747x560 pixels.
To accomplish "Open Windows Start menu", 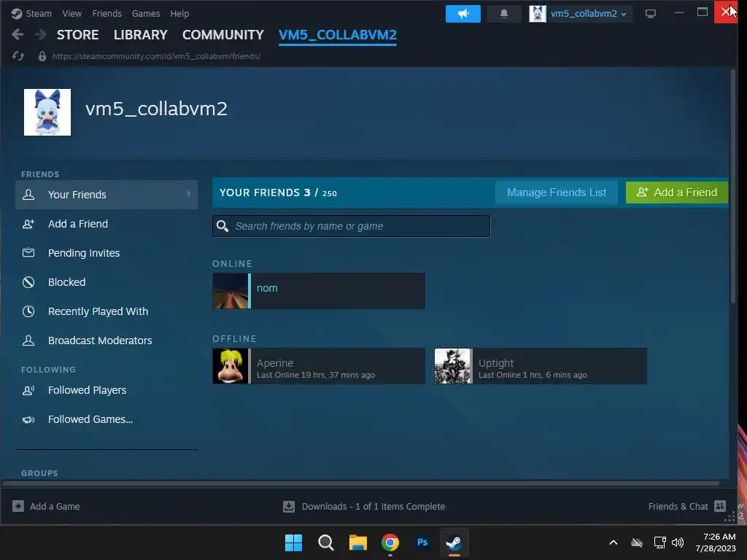I will [293, 542].
